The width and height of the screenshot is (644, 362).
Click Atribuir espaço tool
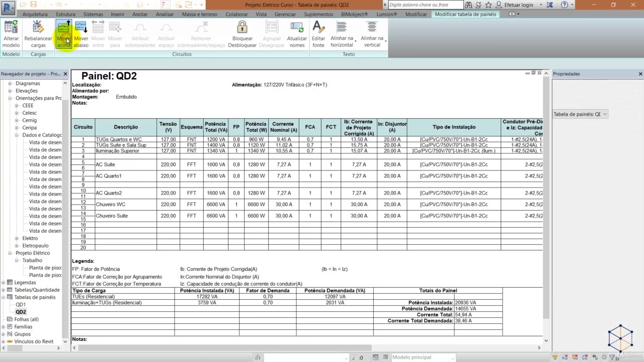pyautogui.click(x=167, y=34)
